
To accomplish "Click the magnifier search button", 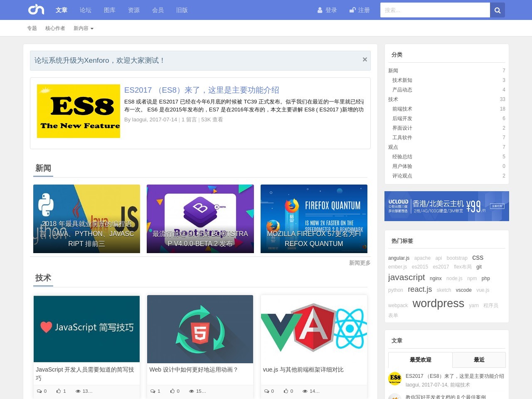I will [498, 10].
